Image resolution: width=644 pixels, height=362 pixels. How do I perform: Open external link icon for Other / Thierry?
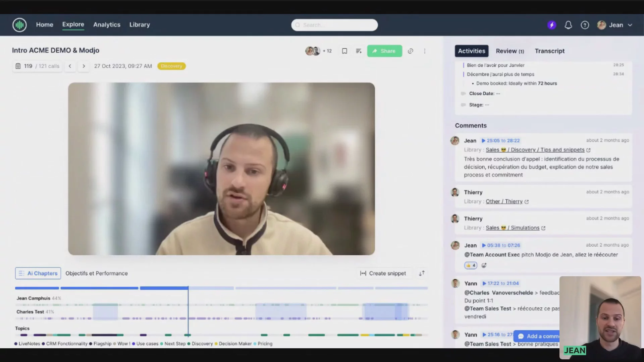(527, 202)
